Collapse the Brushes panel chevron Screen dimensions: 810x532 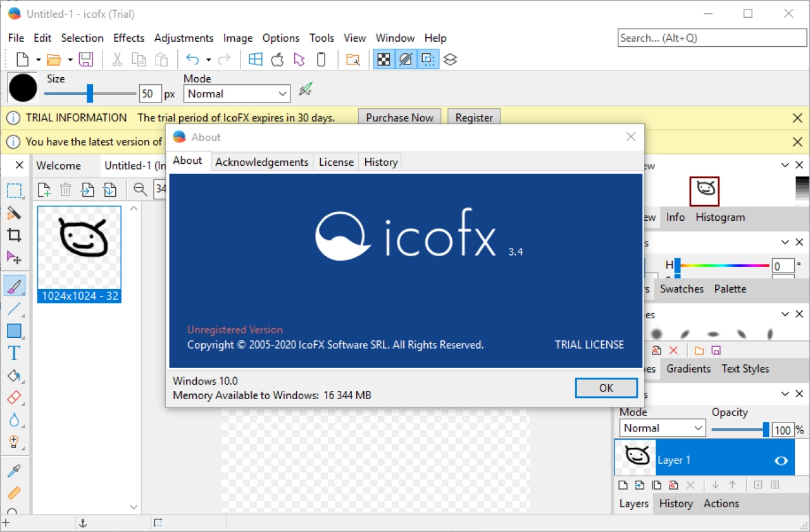coord(785,314)
